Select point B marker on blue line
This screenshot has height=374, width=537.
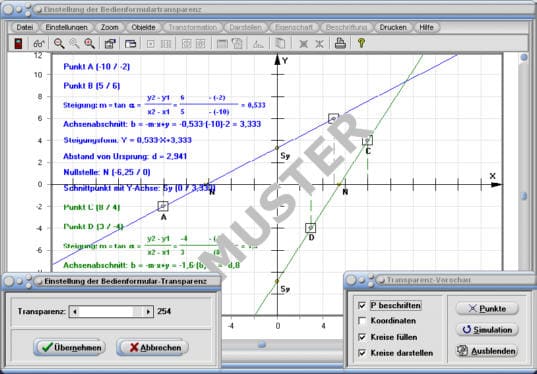tap(334, 119)
